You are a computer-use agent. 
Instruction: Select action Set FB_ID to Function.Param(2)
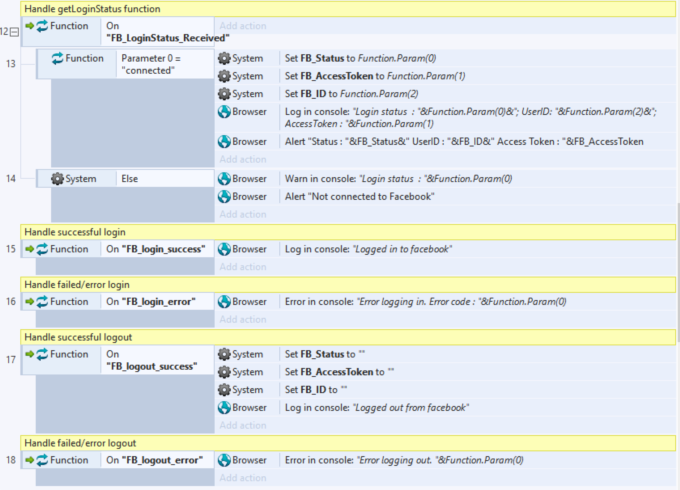tap(352, 94)
